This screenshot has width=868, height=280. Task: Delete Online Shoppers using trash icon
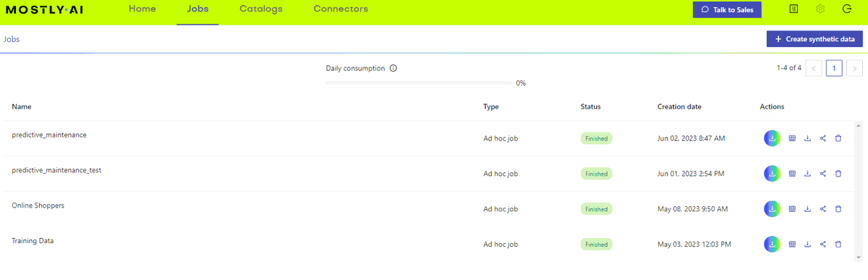click(x=838, y=209)
